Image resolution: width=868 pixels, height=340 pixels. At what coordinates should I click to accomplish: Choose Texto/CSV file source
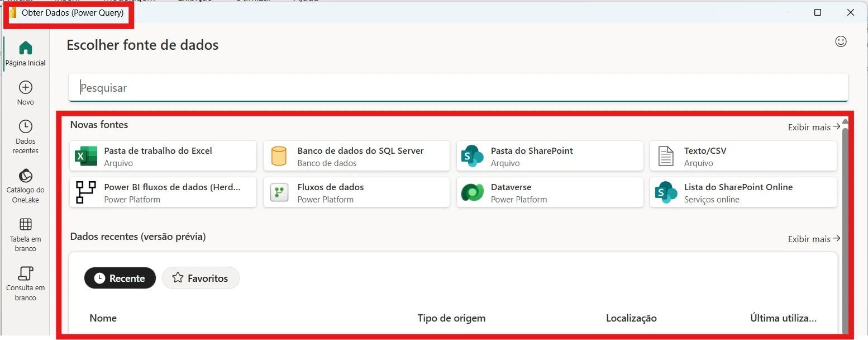743,156
